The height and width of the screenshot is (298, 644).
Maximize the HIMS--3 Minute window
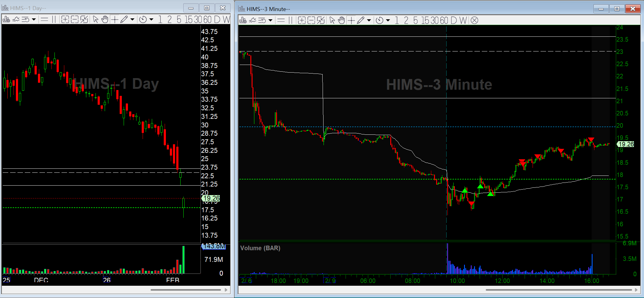(617, 9)
